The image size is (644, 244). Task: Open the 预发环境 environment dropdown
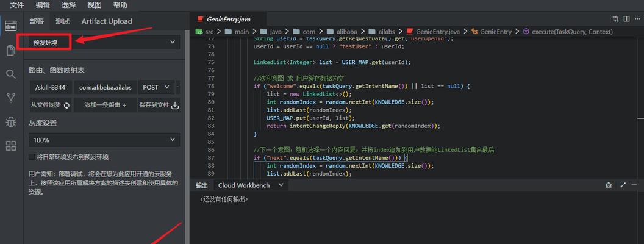[104, 42]
